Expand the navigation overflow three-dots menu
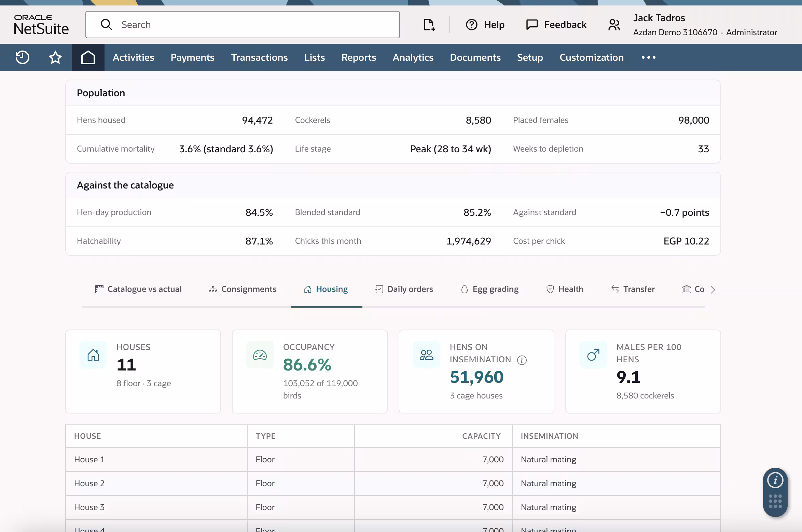This screenshot has width=802, height=532. point(648,57)
